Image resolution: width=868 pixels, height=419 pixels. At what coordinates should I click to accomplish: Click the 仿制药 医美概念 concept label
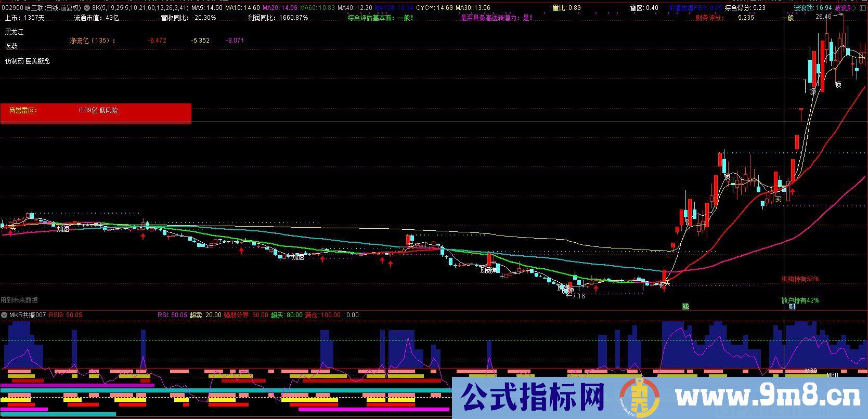(x=28, y=61)
